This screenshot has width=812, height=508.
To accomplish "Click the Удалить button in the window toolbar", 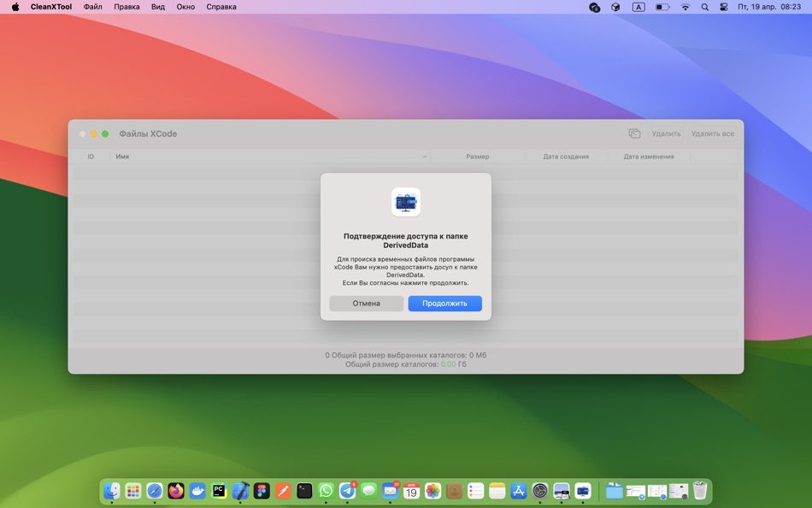I will point(666,133).
